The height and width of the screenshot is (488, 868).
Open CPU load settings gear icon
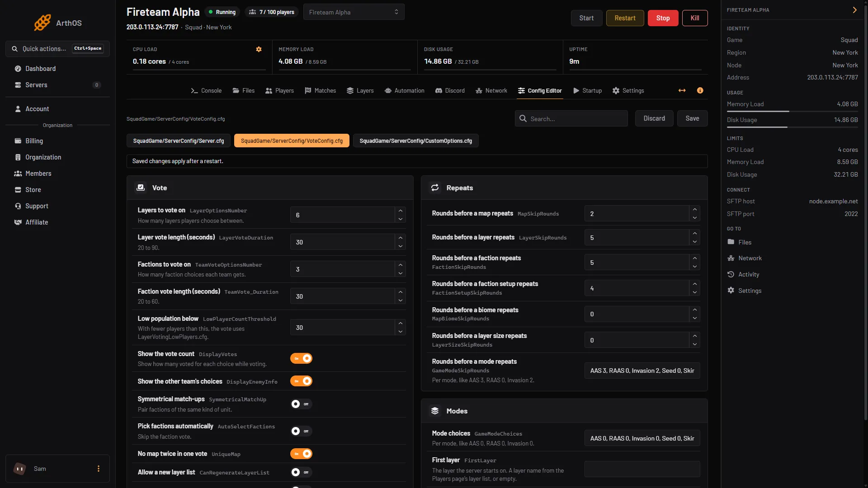click(259, 49)
